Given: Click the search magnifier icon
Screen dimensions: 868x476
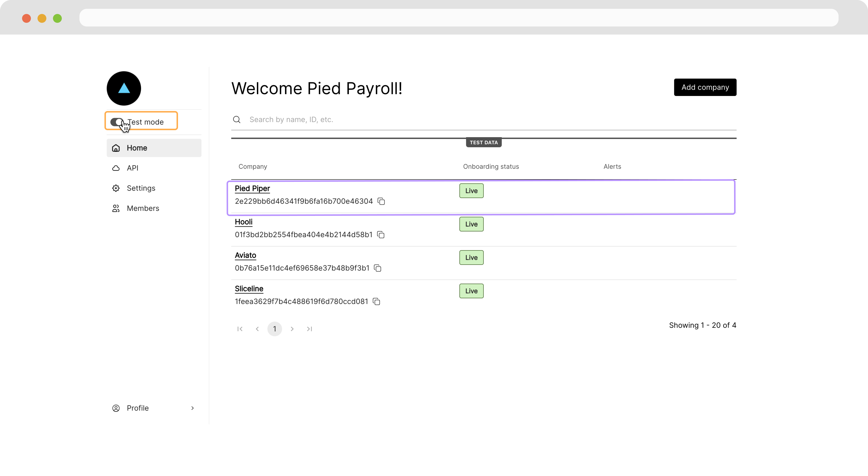Looking at the screenshot, I should coord(236,120).
